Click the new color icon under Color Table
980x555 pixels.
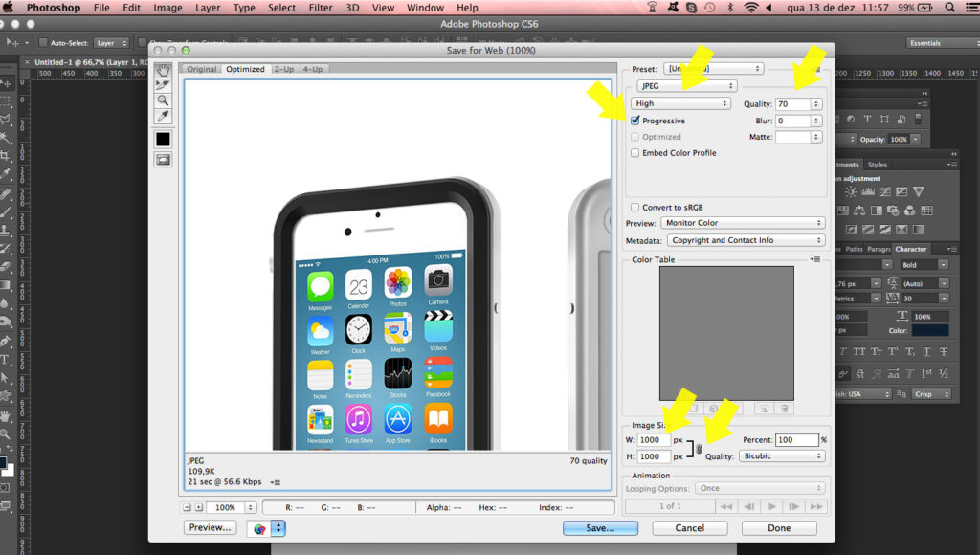coord(764,409)
